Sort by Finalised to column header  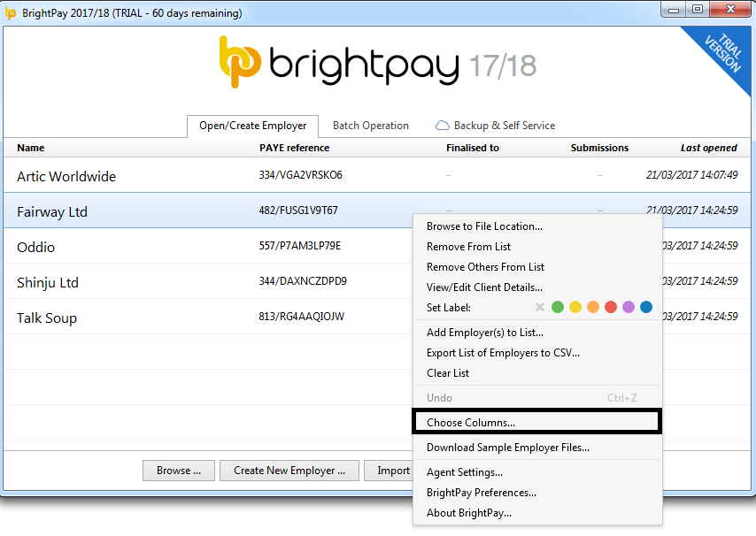pyautogui.click(x=473, y=148)
